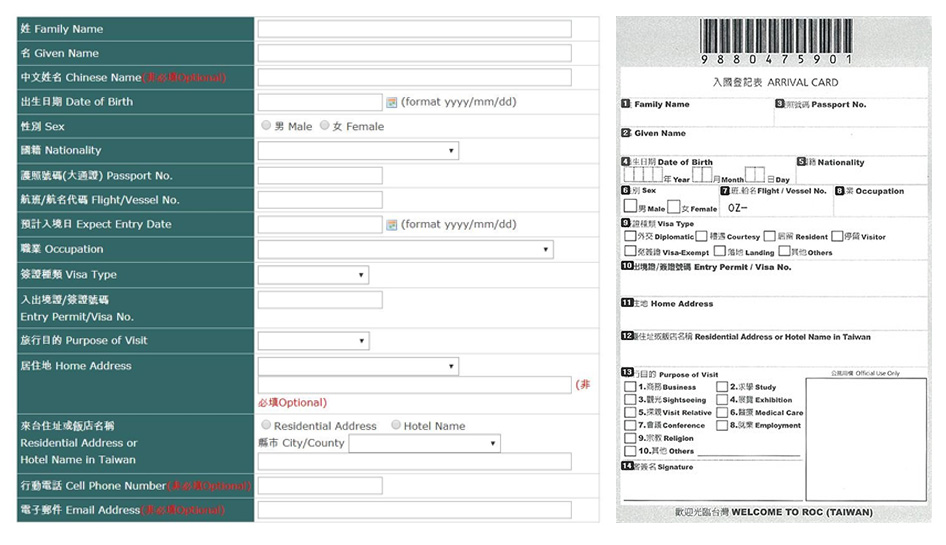Tick Male checkbox on arrival card
Screen dimensions: 946x545
(x=630, y=206)
